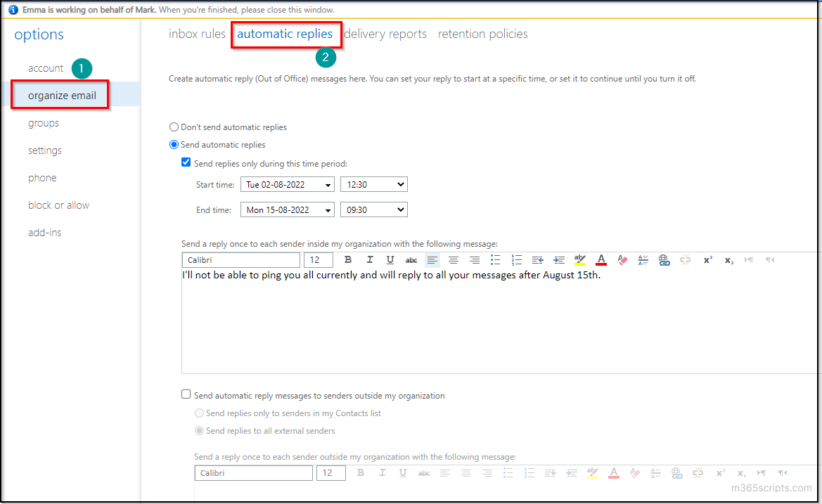Apply bold formatting in the reply editor
Image resolution: width=822 pixels, height=504 pixels.
click(348, 259)
